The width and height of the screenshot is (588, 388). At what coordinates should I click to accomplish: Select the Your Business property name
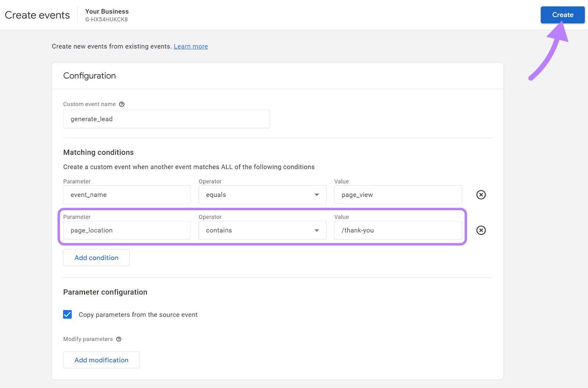point(107,11)
